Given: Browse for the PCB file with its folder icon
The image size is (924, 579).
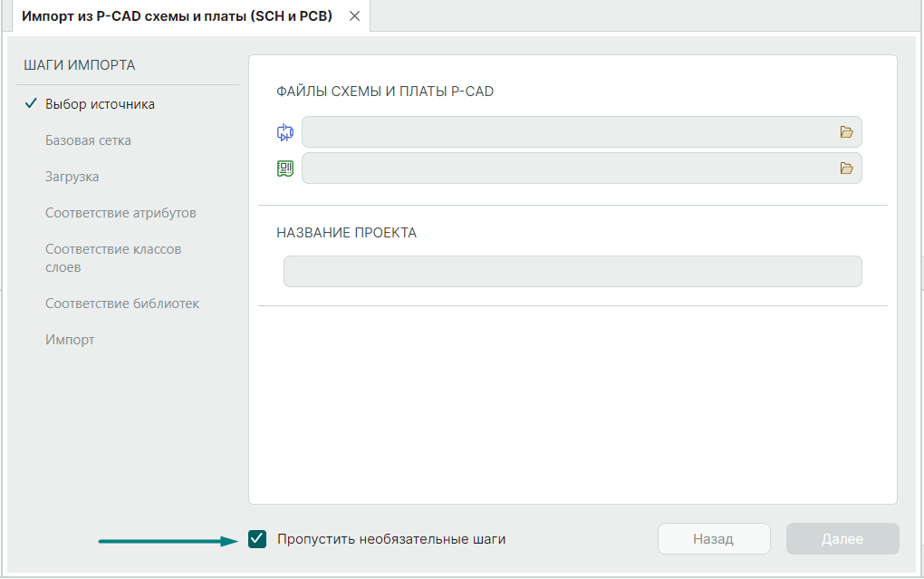Looking at the screenshot, I should click(846, 169).
